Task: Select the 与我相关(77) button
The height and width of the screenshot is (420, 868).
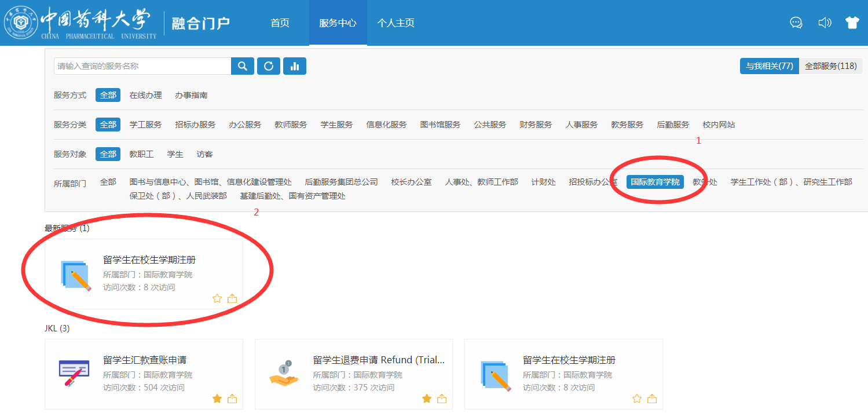Action: pyautogui.click(x=769, y=66)
